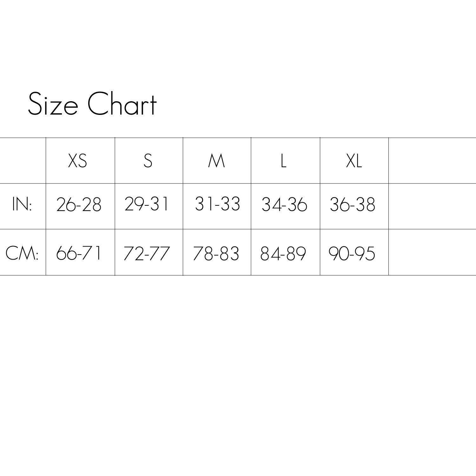Select the 90-95 centimeter cell
The image size is (476, 476).
pyautogui.click(x=352, y=253)
